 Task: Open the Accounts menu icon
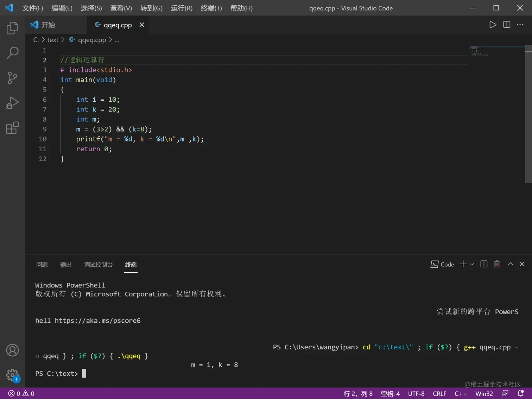click(12, 350)
